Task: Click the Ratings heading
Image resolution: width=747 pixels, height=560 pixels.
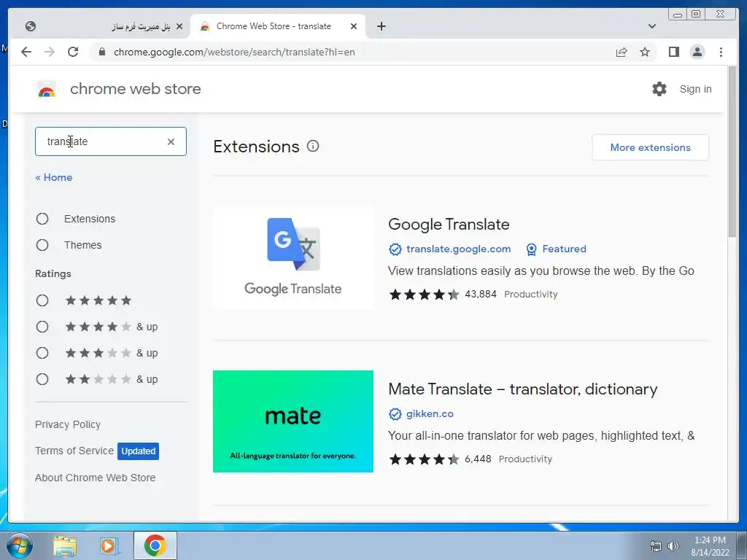Action: 53,274
